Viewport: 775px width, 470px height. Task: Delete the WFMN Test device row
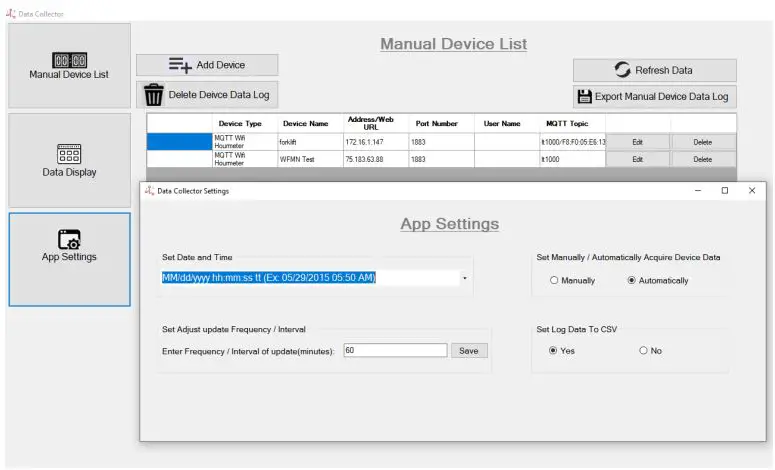(x=703, y=159)
